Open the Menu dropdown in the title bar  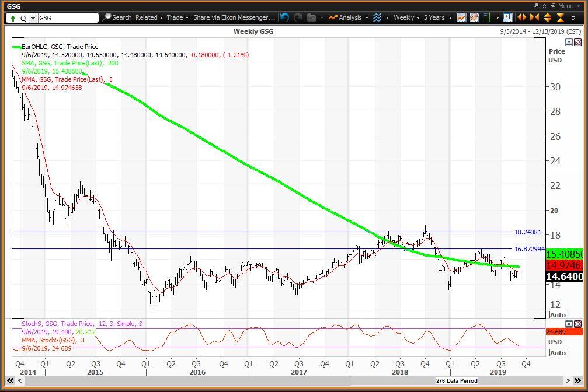tap(569, 6)
